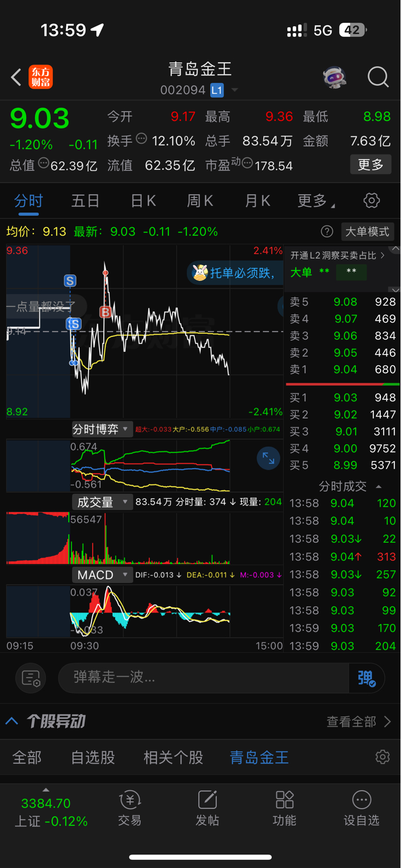
Task: Collapse the 个股异动 section chevron
Action: [12, 722]
